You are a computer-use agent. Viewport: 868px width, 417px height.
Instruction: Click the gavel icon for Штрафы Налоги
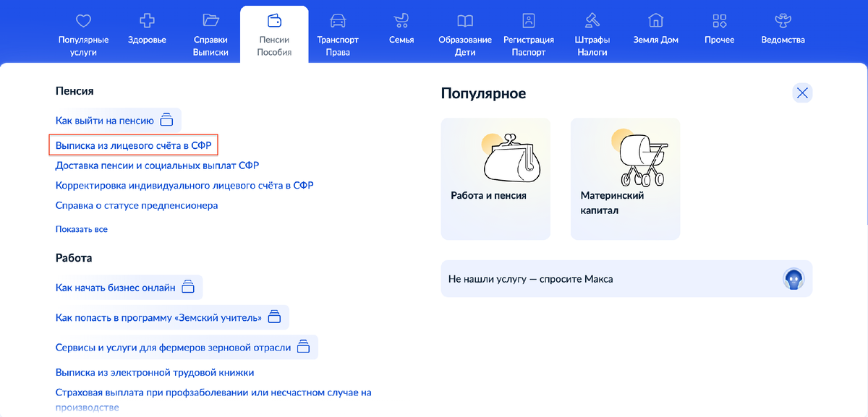[592, 21]
